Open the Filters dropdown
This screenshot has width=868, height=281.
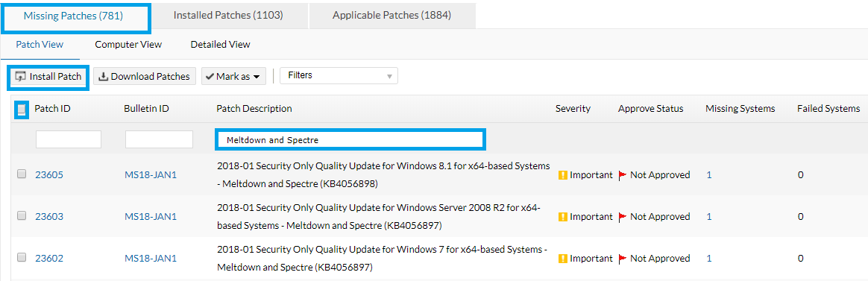coord(339,76)
